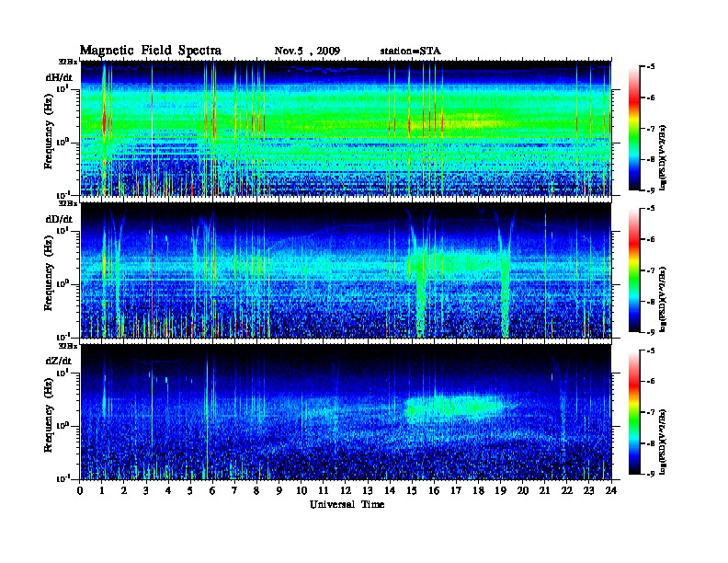Image resolution: width=728 pixels, height=563 pixels.
Task: Click hour tick label "19" on time axis
Action: click(x=500, y=490)
